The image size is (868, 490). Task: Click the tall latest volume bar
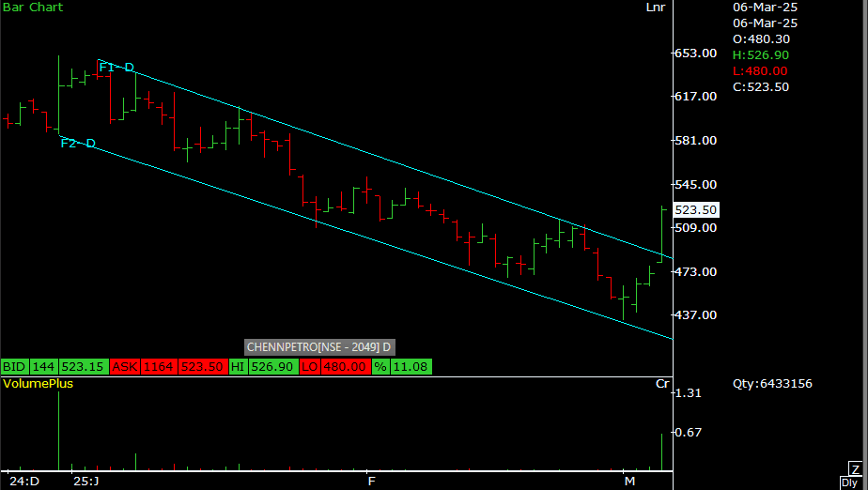pos(661,452)
